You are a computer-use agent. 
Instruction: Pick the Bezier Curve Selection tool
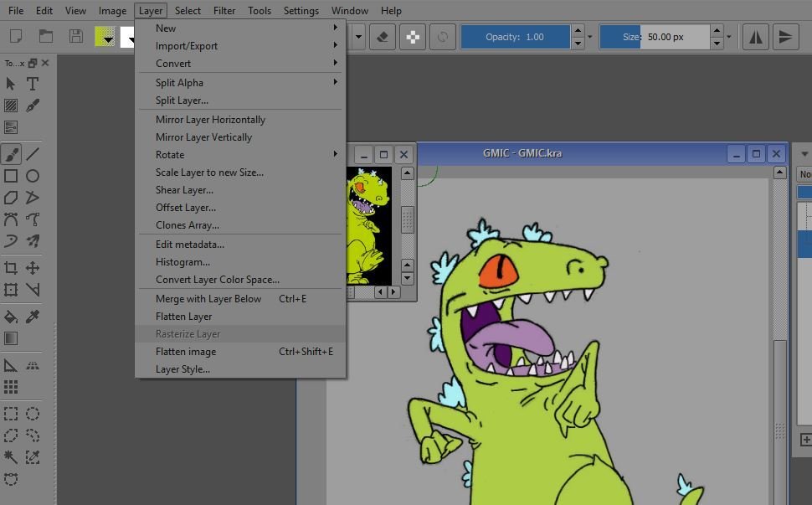(10, 479)
